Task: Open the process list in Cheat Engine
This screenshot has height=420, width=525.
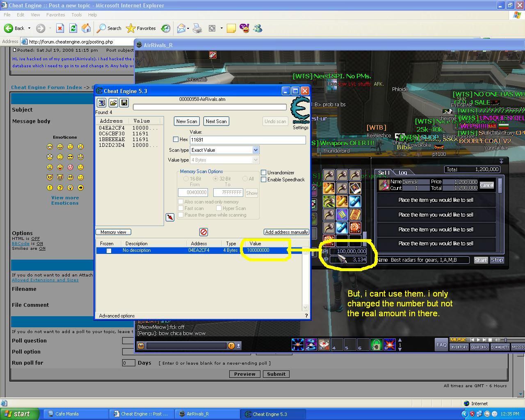Action: pos(101,103)
